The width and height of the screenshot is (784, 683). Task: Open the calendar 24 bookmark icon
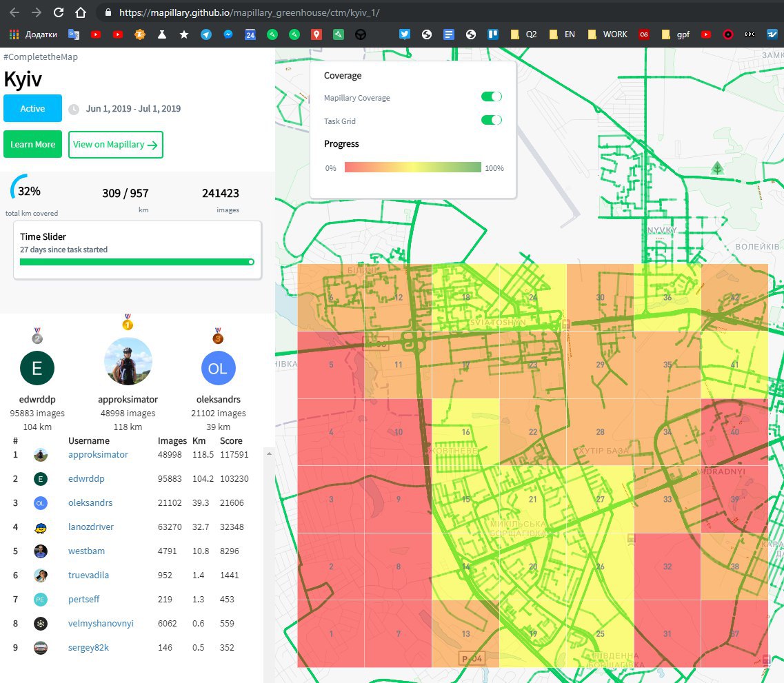coord(250,34)
